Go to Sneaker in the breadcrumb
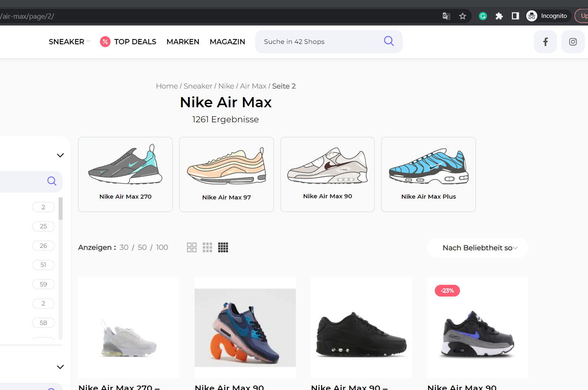Image resolution: width=588 pixels, height=390 pixels. (x=198, y=86)
